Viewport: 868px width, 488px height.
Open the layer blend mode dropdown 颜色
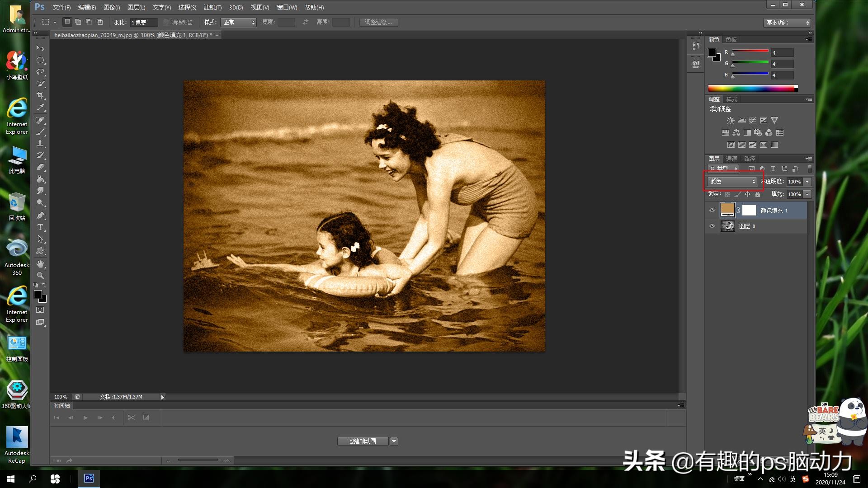tap(732, 182)
